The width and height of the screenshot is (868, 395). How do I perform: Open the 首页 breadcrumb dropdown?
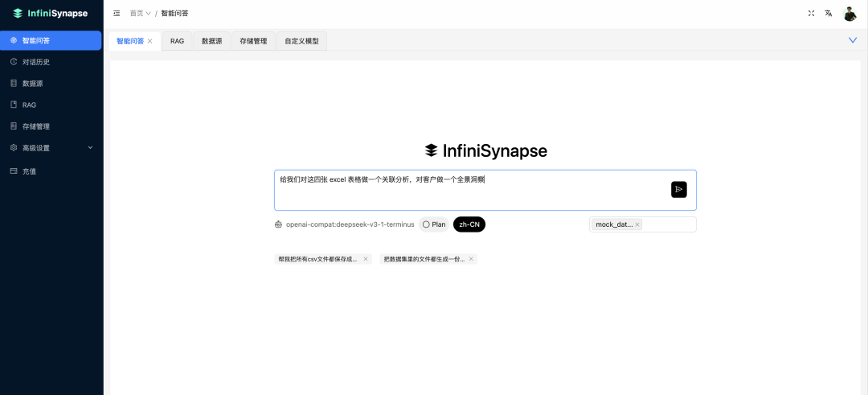pos(141,14)
